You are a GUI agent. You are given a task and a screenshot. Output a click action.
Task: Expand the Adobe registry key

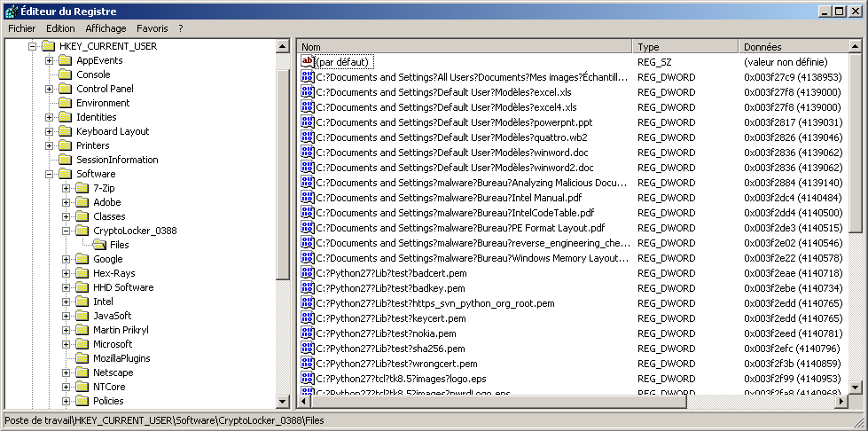pyautogui.click(x=66, y=202)
